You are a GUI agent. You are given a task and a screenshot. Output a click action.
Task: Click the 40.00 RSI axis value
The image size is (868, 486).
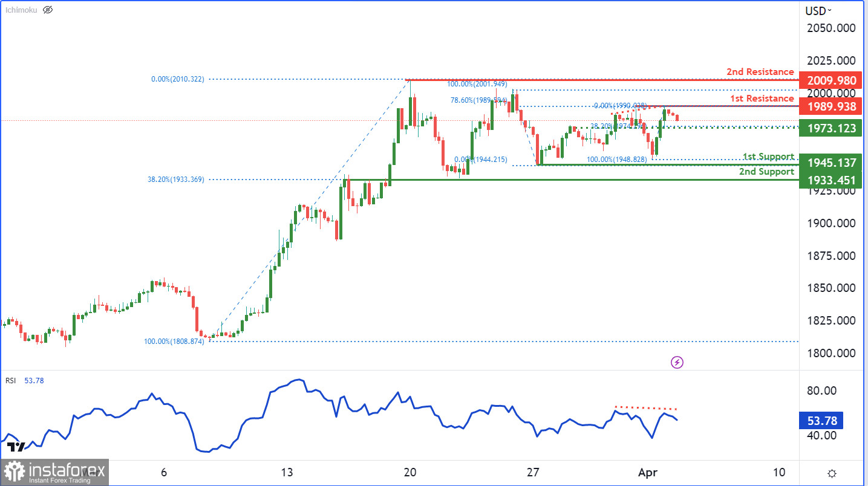point(823,436)
